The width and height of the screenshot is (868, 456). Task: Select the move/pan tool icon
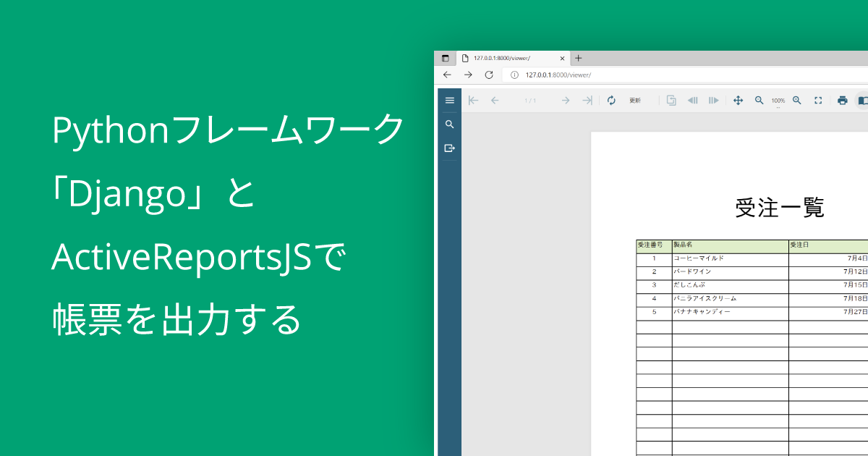pyautogui.click(x=738, y=101)
